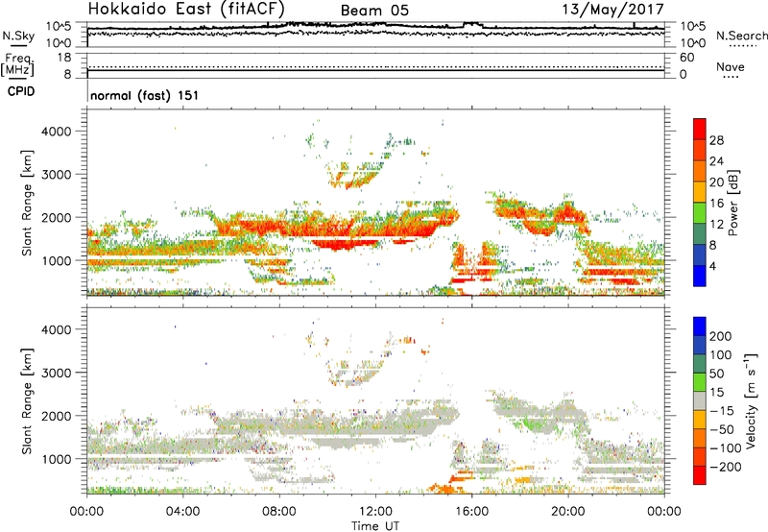Select the 'normal (fast) 151' text
The image size is (768, 532).
point(145,95)
